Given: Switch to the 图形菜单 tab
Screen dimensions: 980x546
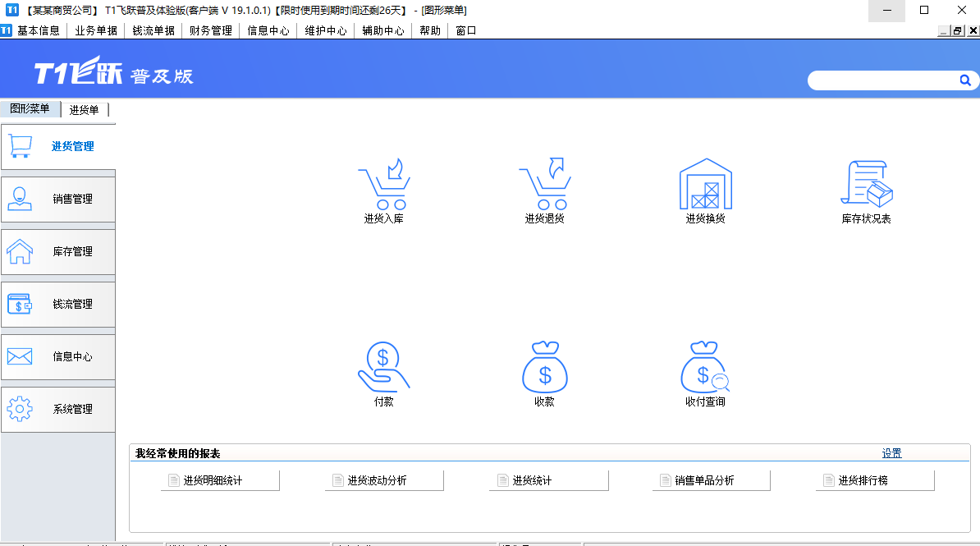Looking at the screenshot, I should pos(30,109).
